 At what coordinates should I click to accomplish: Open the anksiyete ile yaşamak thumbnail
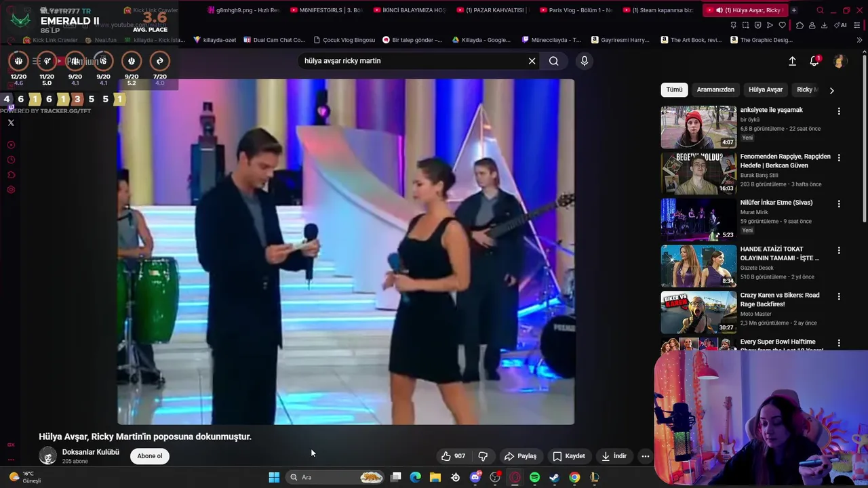pyautogui.click(x=698, y=127)
